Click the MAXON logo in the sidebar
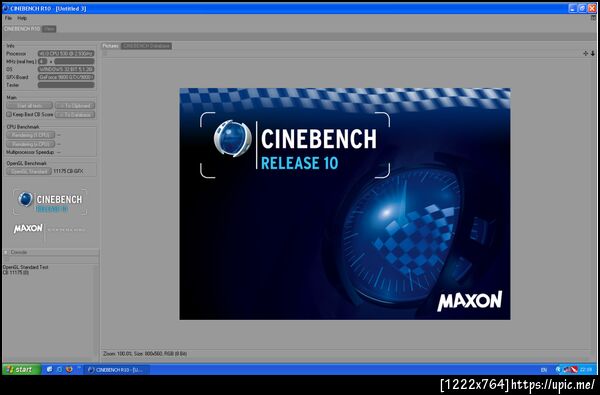Image resolution: width=600 pixels, height=395 pixels. coord(28,229)
